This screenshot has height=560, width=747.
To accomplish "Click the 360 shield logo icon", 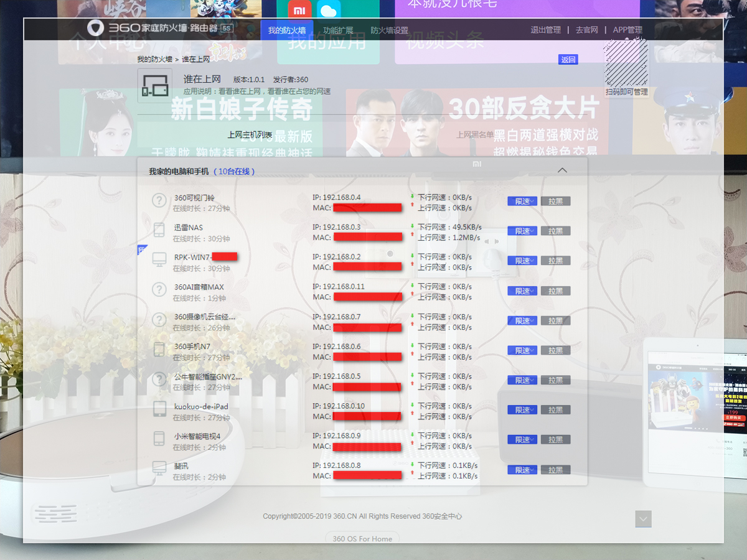I will tap(95, 29).
